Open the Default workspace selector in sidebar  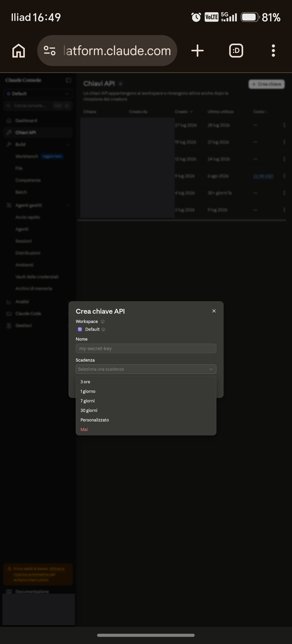pos(38,93)
